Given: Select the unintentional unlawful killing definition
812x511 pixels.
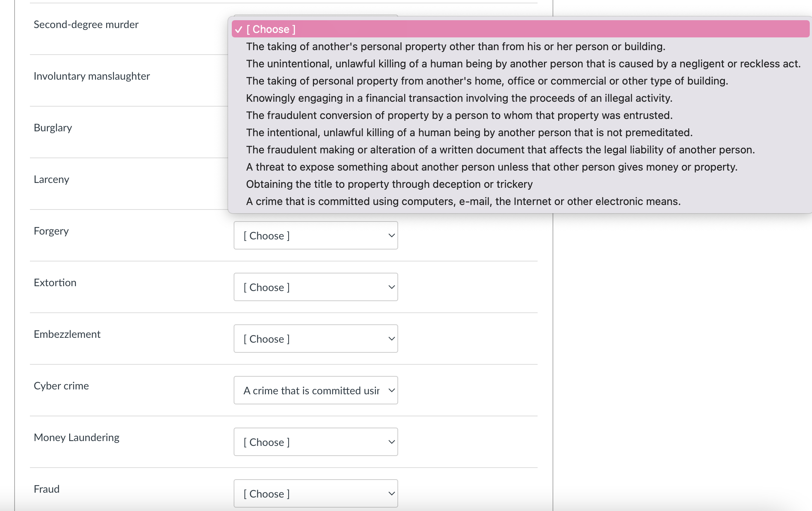Looking at the screenshot, I should [x=523, y=64].
